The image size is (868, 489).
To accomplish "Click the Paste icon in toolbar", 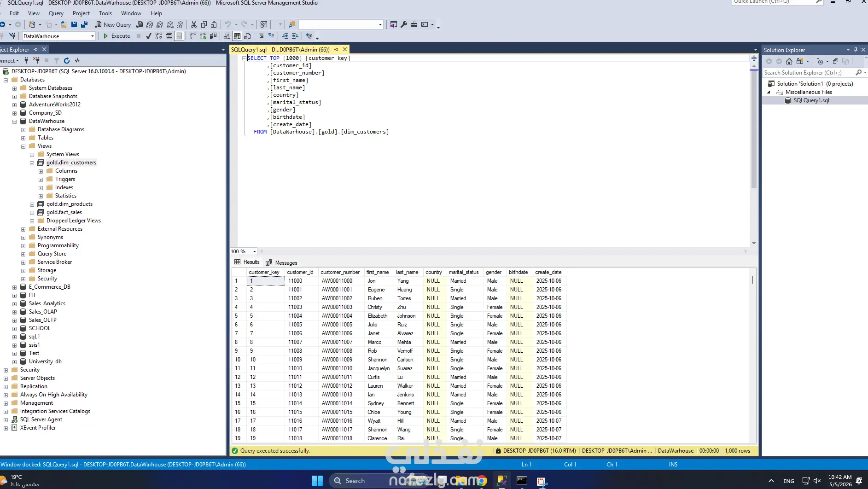I will pyautogui.click(x=214, y=24).
